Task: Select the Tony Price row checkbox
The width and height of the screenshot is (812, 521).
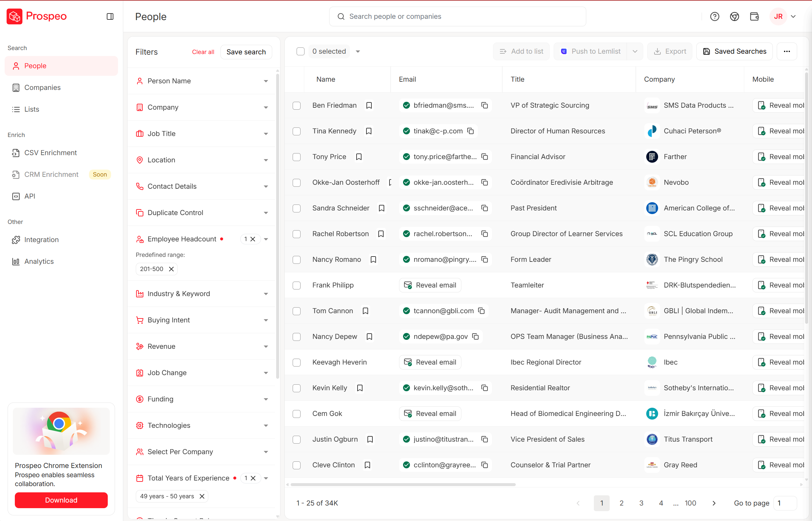Action: pos(297,157)
